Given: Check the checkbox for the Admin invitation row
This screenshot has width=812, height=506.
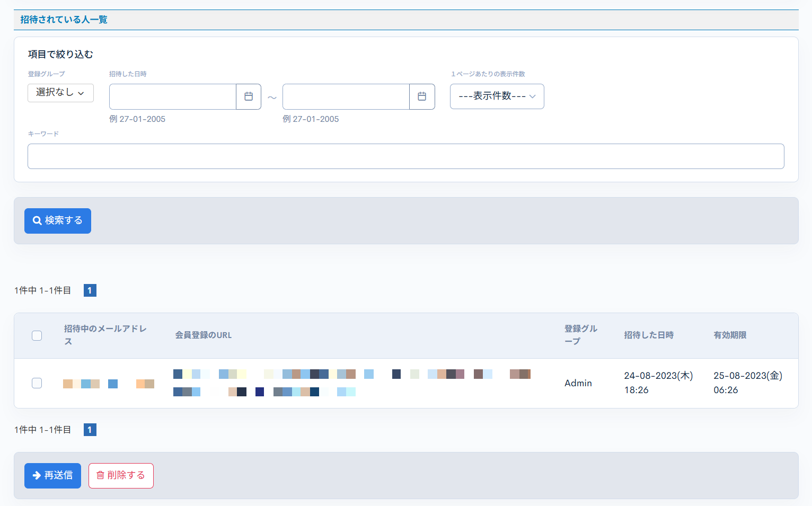Looking at the screenshot, I should coord(37,383).
